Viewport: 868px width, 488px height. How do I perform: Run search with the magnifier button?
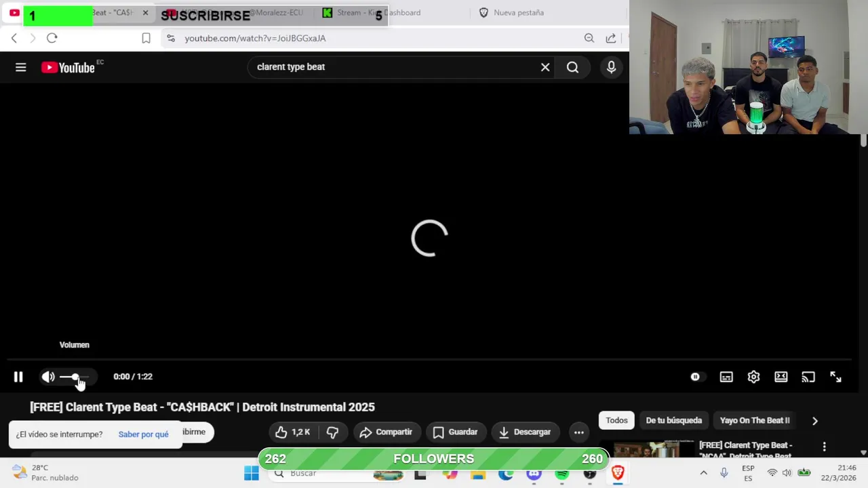pyautogui.click(x=573, y=67)
